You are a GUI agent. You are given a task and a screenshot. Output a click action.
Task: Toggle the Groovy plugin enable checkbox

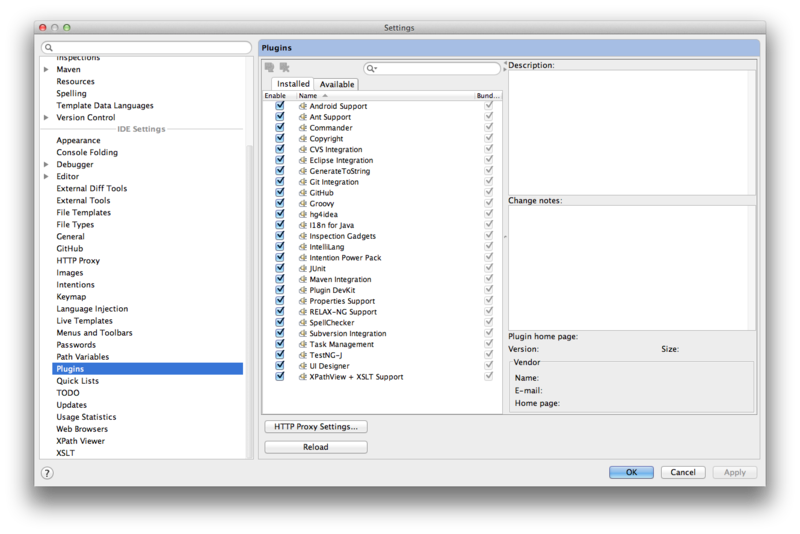(280, 202)
